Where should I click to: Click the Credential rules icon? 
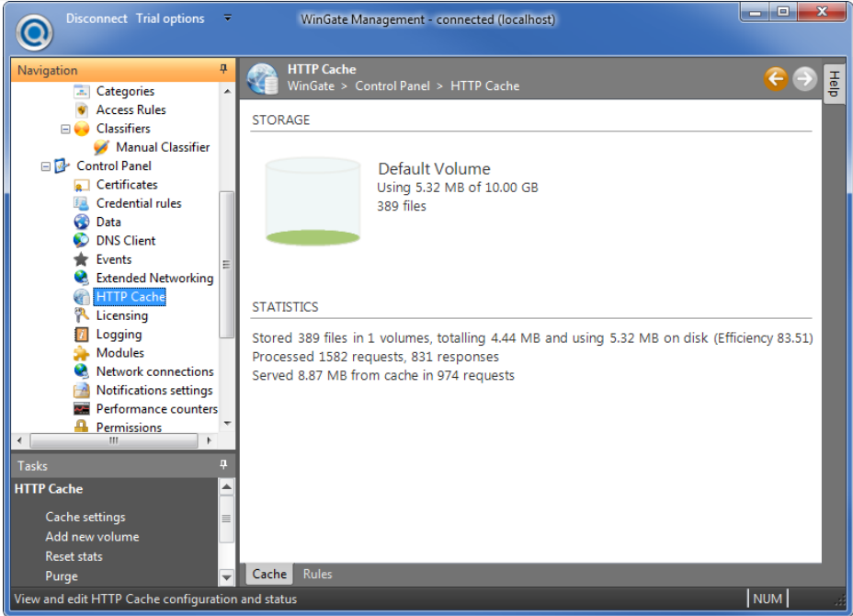pyautogui.click(x=82, y=203)
